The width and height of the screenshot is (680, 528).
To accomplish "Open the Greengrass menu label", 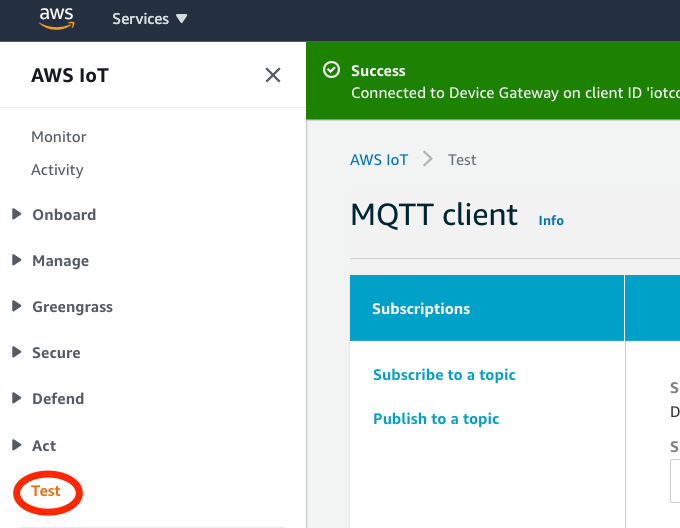I will [x=72, y=307].
